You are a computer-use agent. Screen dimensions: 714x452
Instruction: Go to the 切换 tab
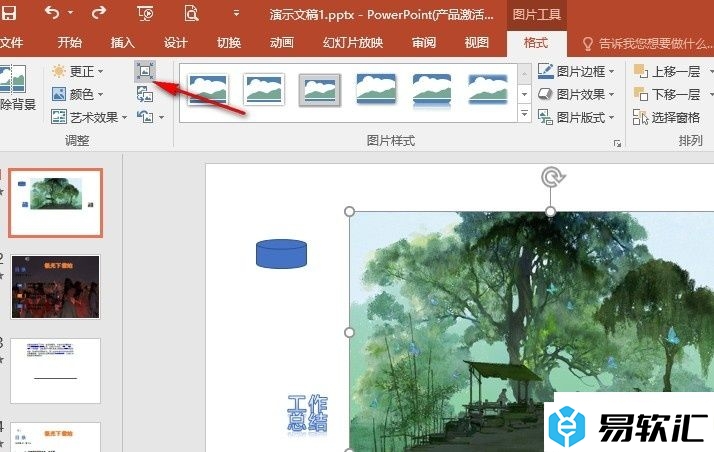pos(229,43)
